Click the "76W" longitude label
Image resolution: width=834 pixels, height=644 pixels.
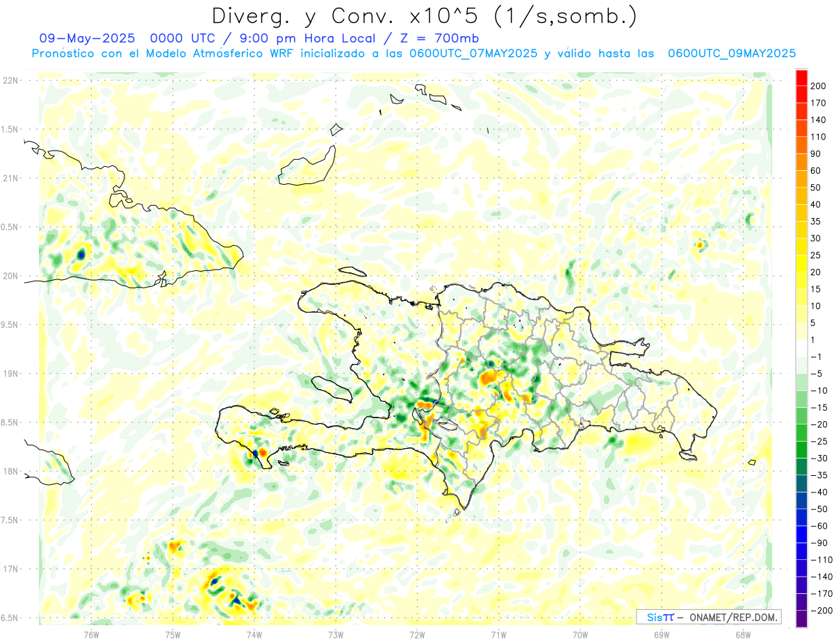[x=91, y=634]
